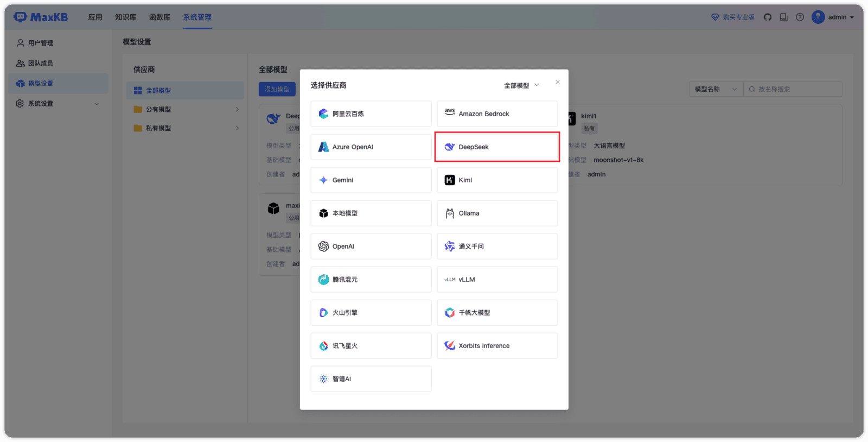Screen dimensions: 868x442
Task: Click the buy professional edition link
Action: [x=733, y=17]
